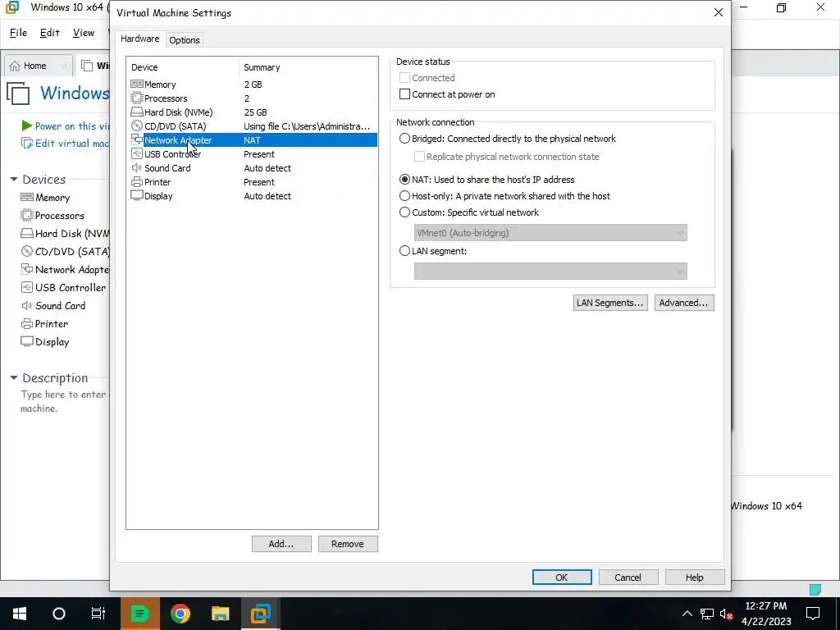This screenshot has width=840, height=630.
Task: Switch to the Home tab in VMware
Action: (x=38, y=66)
